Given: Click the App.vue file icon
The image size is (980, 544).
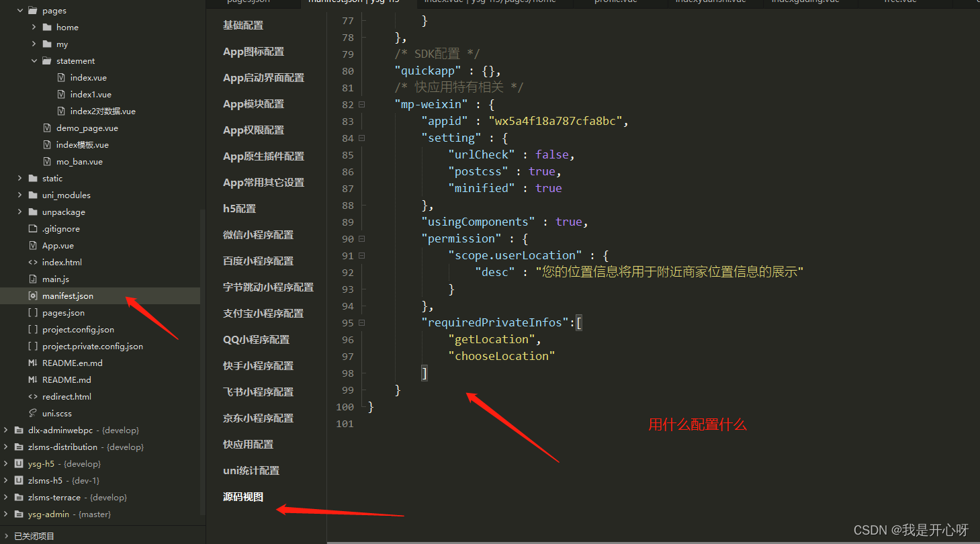Looking at the screenshot, I should click(x=33, y=246).
